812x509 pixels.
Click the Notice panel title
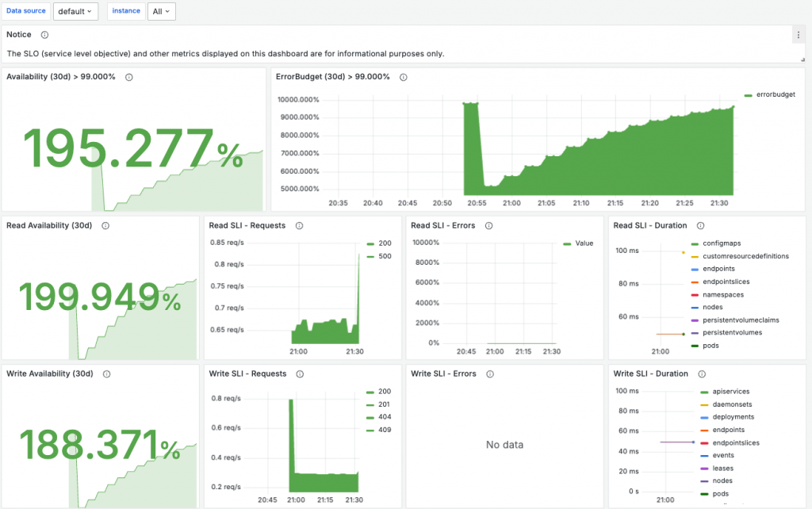click(x=19, y=34)
